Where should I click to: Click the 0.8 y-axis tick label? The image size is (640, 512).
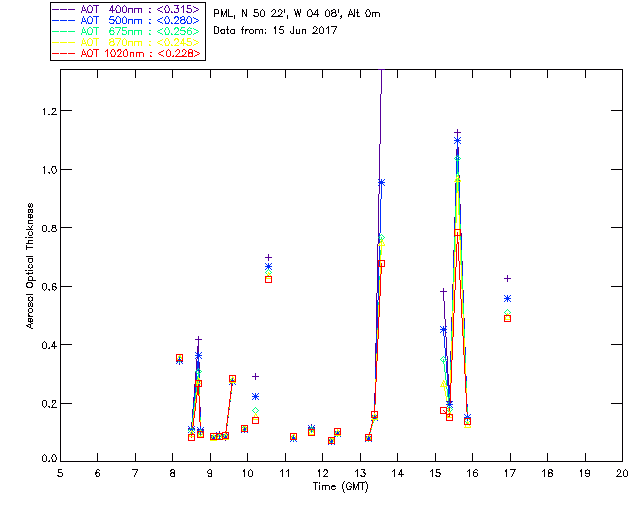pyautogui.click(x=49, y=228)
